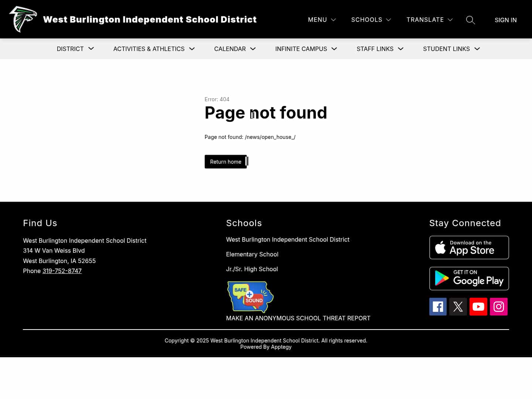Click the Find Us heading
532x399 pixels.
coord(40,223)
